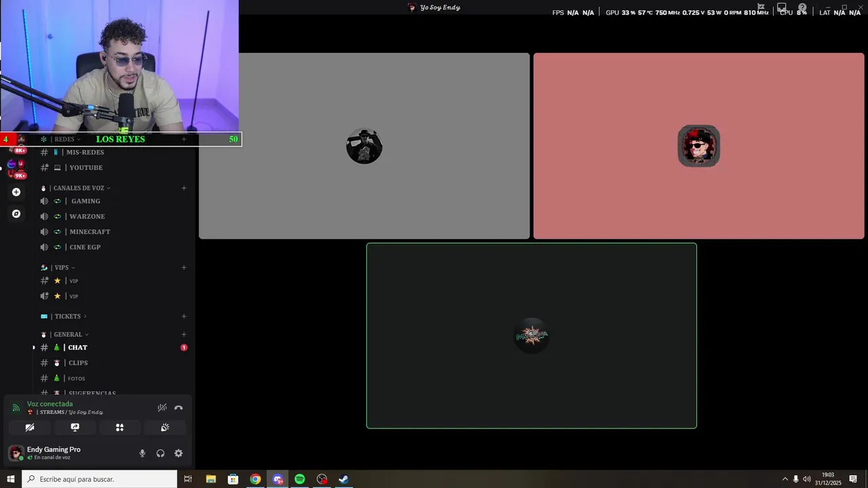This screenshot has width=868, height=488.
Task: Open the system tray volume control
Action: click(807, 479)
